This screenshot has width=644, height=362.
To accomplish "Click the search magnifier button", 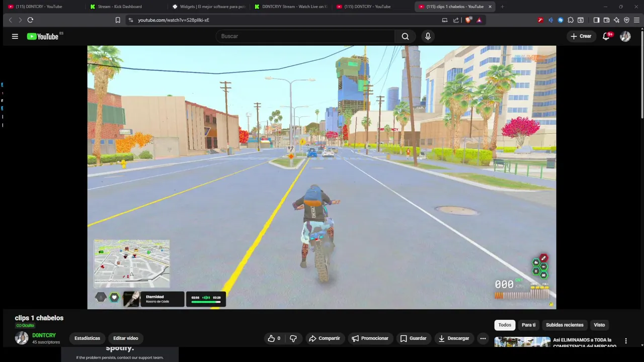I will [x=405, y=36].
